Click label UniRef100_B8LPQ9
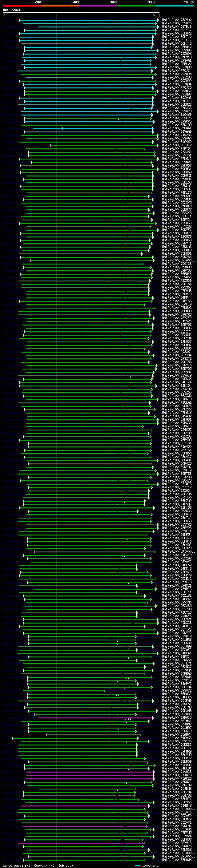 [x=177, y=761]
